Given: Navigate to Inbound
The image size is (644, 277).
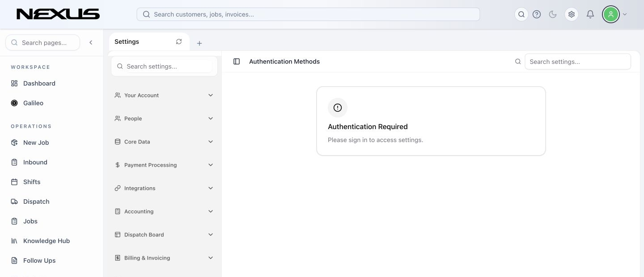Looking at the screenshot, I should [x=35, y=162].
